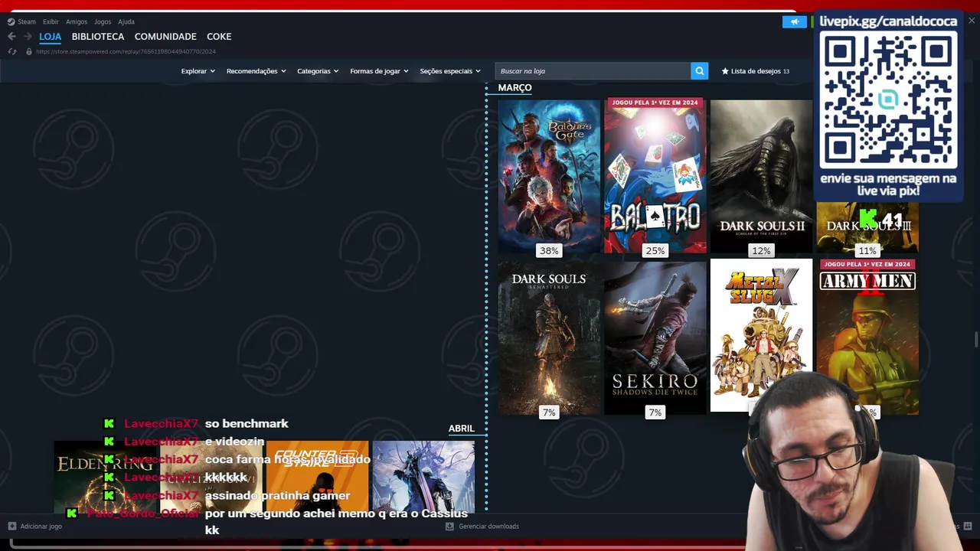
Task: Click the ABRIL month heading
Action: point(462,429)
